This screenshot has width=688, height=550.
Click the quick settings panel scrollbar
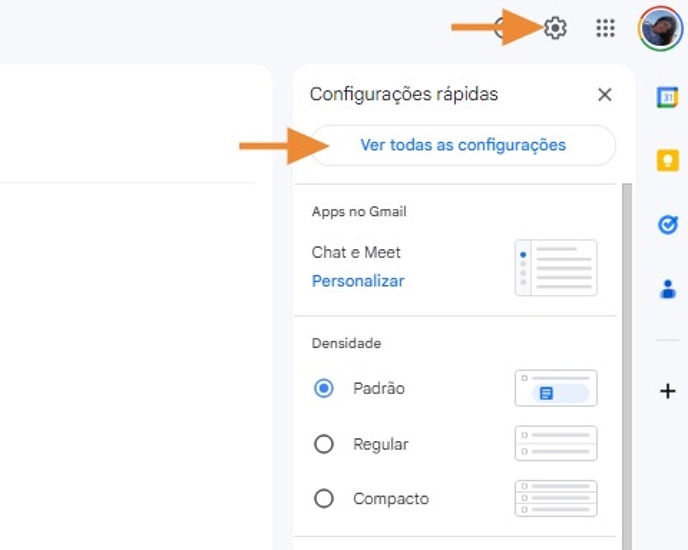click(x=628, y=350)
